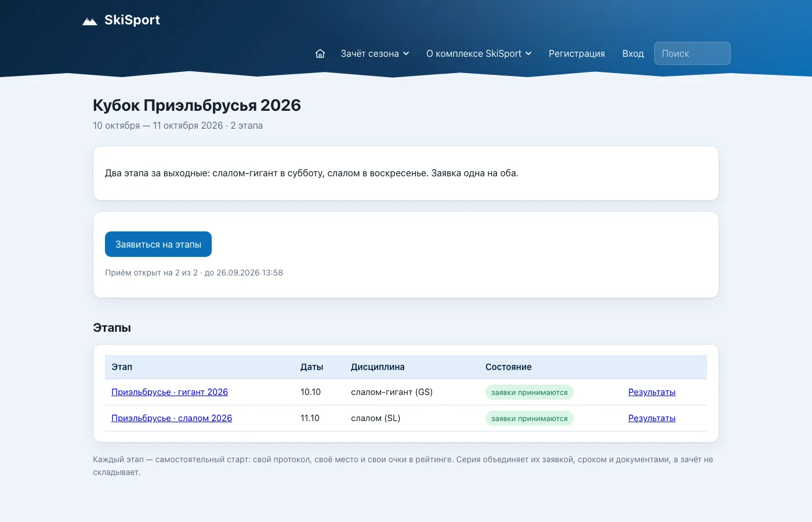Image resolution: width=812 pixels, height=522 pixels.
Task: Click the заявки принимаются badge in гигант row
Action: tap(529, 393)
